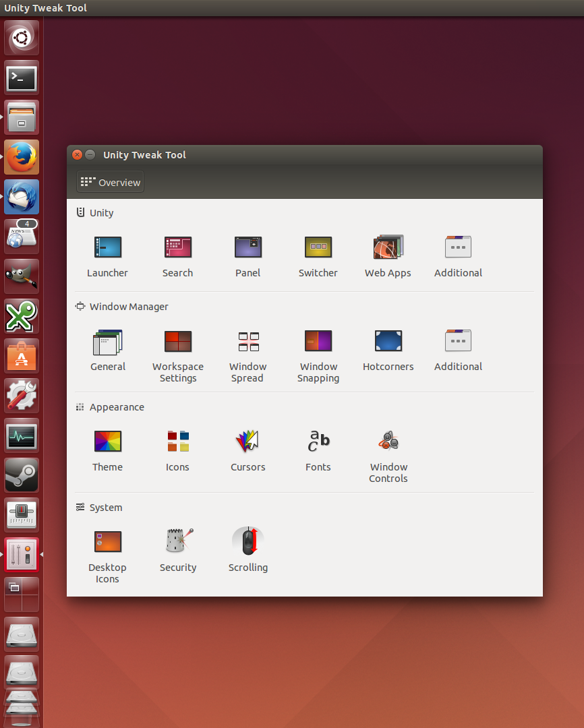
Task: Close the Unity Tweak Tool window
Action: tap(77, 155)
